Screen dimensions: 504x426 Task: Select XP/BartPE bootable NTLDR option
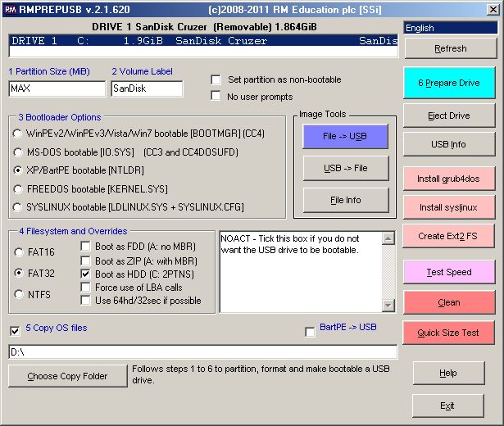(x=18, y=170)
